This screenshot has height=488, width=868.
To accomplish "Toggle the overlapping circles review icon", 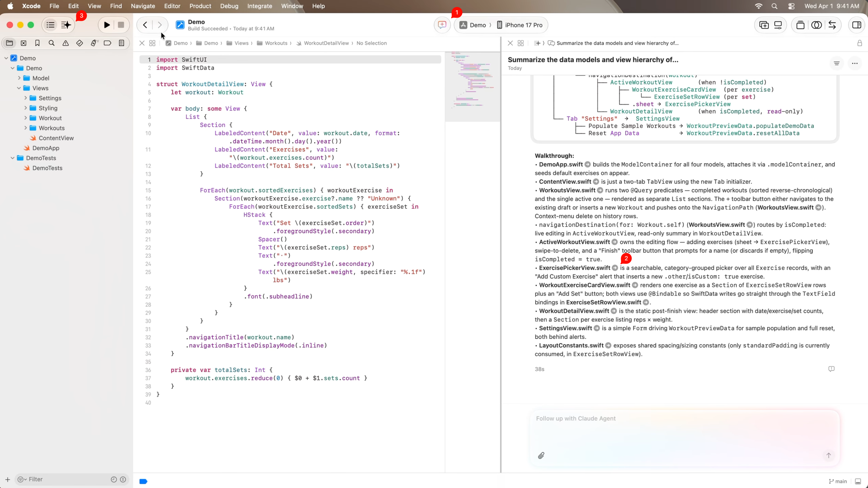I will [816, 25].
